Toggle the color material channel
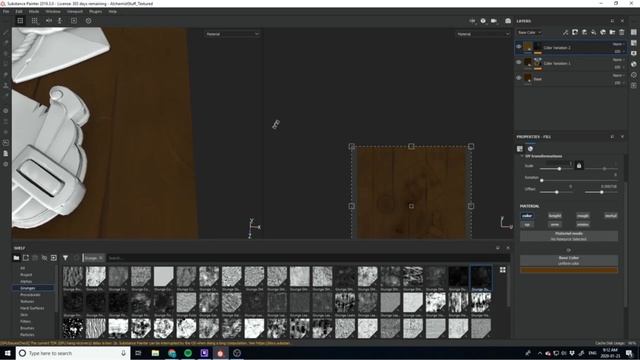The height and width of the screenshot is (360, 640). pyautogui.click(x=527, y=216)
